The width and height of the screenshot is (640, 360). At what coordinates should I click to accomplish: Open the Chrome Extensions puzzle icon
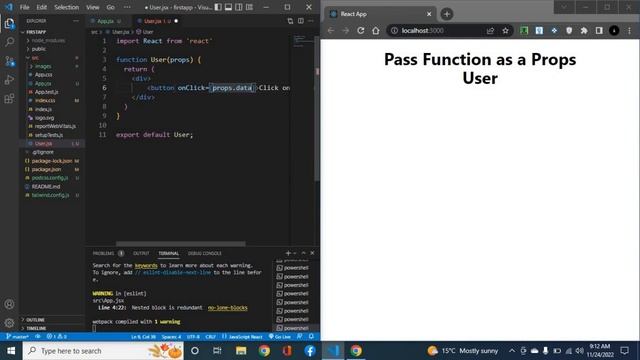(584, 31)
